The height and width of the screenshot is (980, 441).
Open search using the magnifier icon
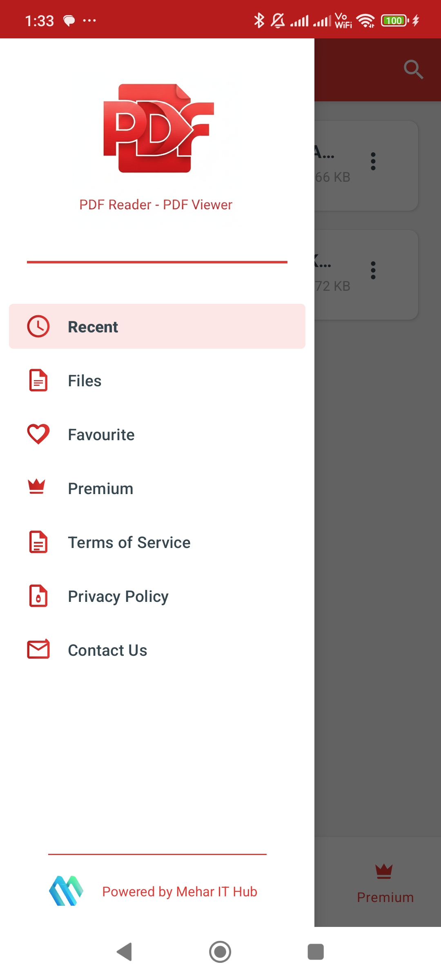click(x=414, y=69)
